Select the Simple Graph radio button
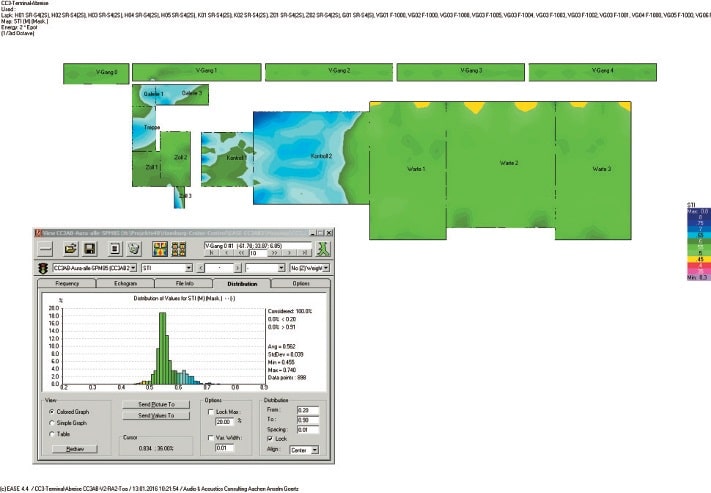711x493 pixels. pyautogui.click(x=51, y=423)
